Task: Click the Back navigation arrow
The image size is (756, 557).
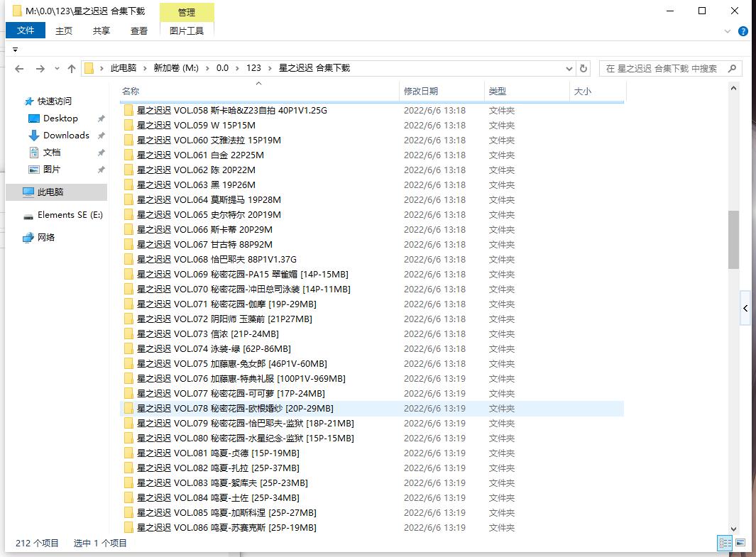Action: pos(19,68)
